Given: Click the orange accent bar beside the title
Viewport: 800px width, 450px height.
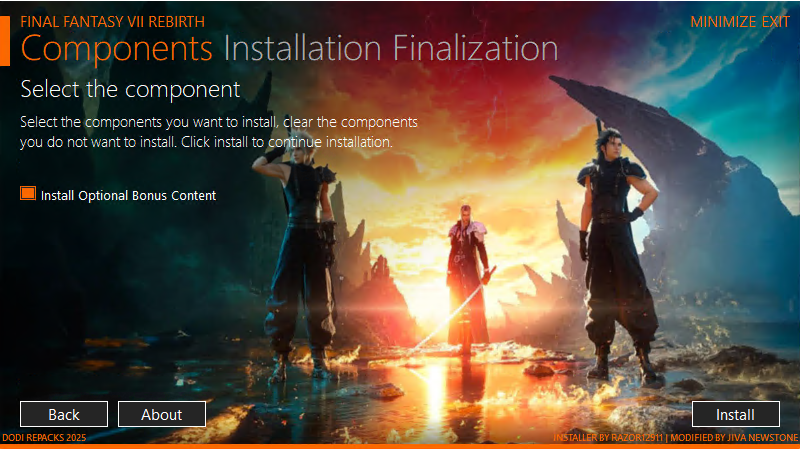Looking at the screenshot, I should pos(5,41).
